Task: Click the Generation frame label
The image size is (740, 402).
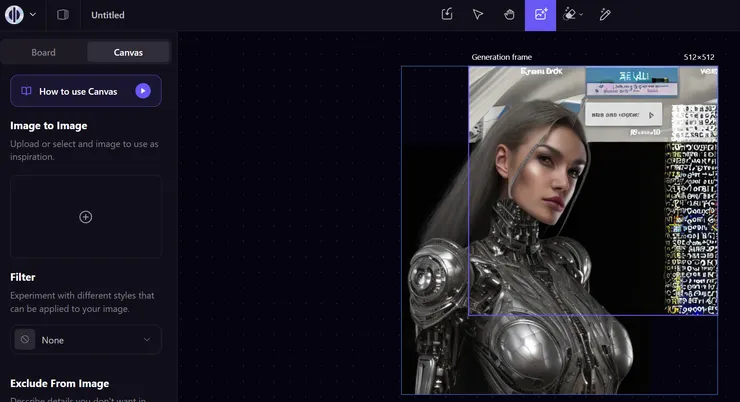Action: pyautogui.click(x=502, y=57)
